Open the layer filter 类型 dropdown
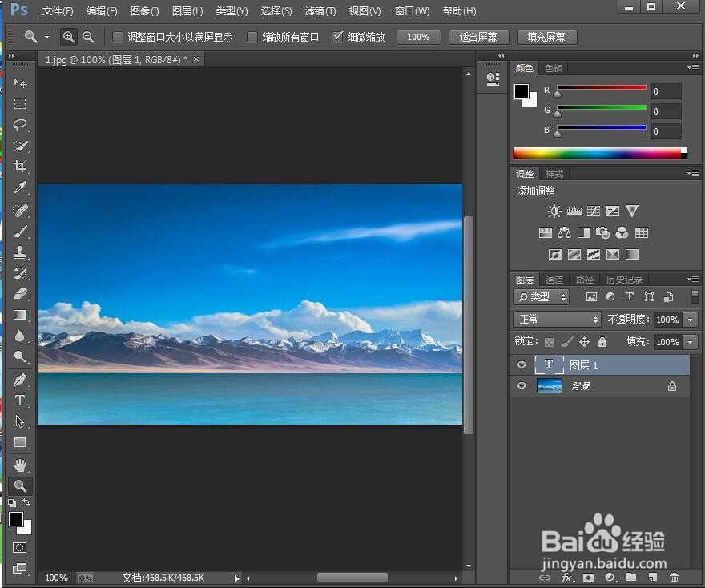The width and height of the screenshot is (705, 588). (542, 296)
